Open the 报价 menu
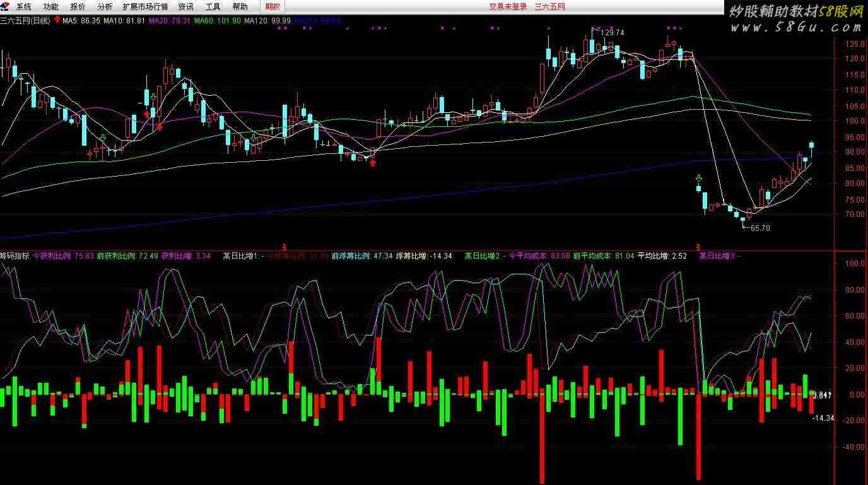The image size is (868, 485). click(78, 7)
